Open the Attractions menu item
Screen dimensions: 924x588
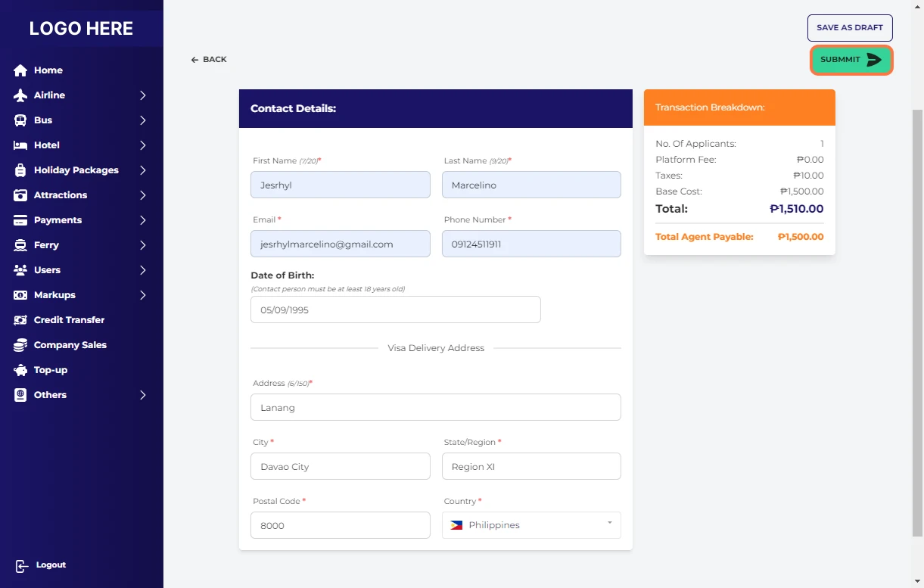61,195
